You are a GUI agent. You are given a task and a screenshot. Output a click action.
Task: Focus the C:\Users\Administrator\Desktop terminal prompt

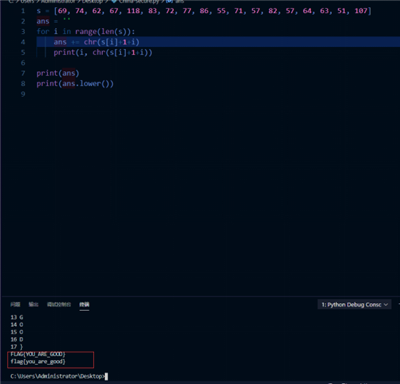point(57,376)
